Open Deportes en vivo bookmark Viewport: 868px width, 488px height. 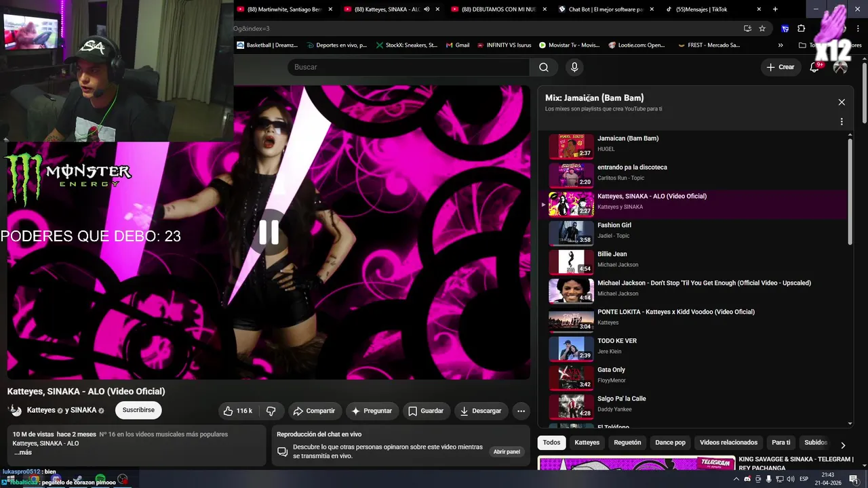[336, 45]
